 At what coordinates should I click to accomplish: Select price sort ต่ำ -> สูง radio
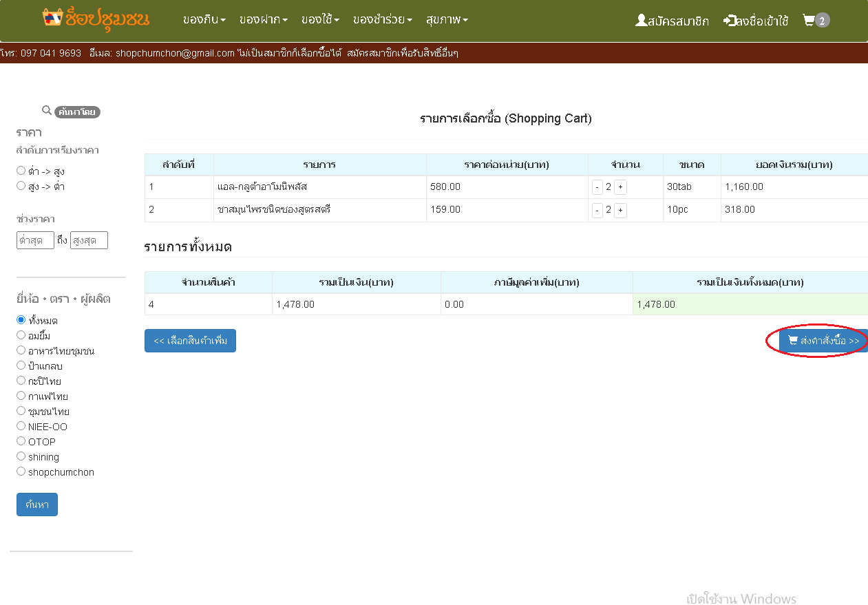(21, 171)
